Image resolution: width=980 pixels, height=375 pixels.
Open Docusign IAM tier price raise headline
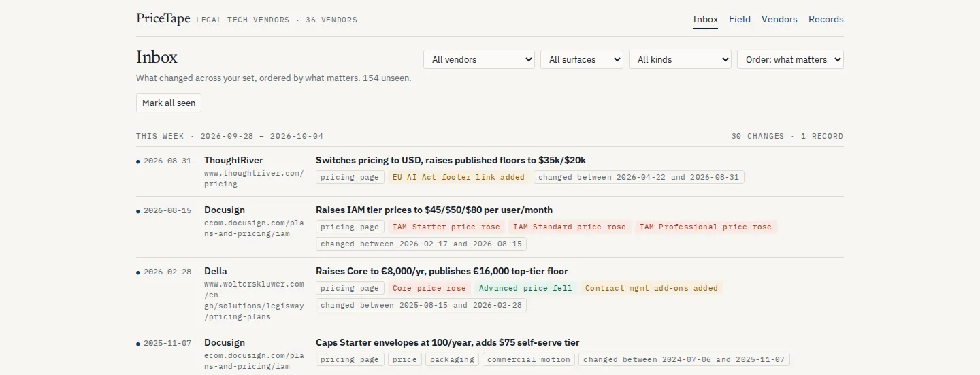click(434, 210)
